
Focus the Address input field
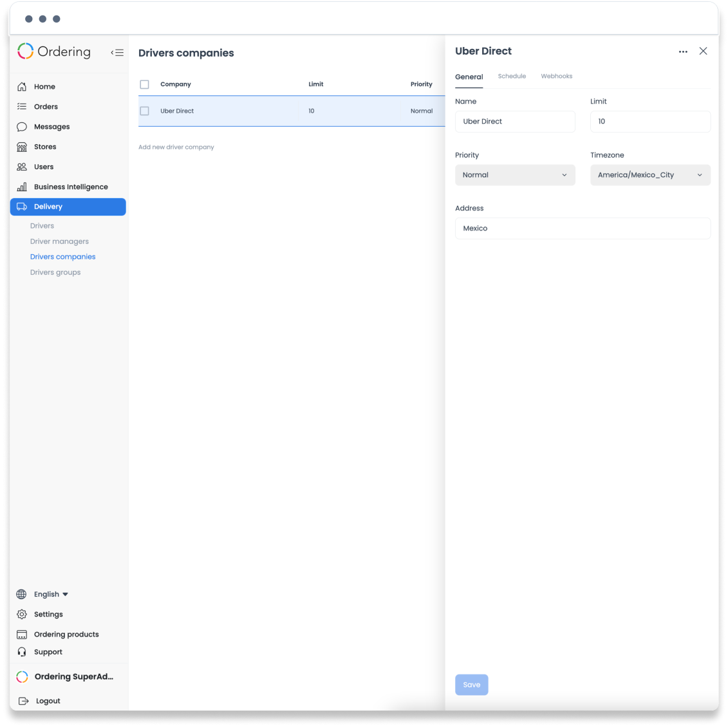(x=583, y=228)
